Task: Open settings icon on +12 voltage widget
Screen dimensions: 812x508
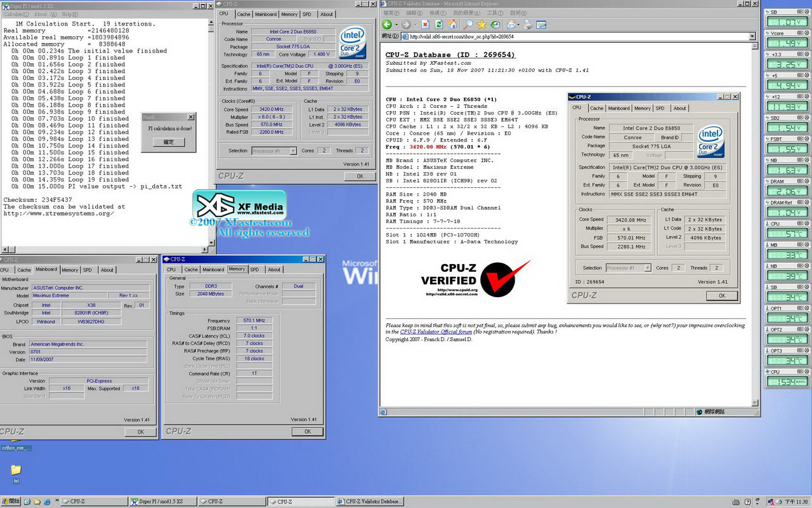Action: [800, 96]
